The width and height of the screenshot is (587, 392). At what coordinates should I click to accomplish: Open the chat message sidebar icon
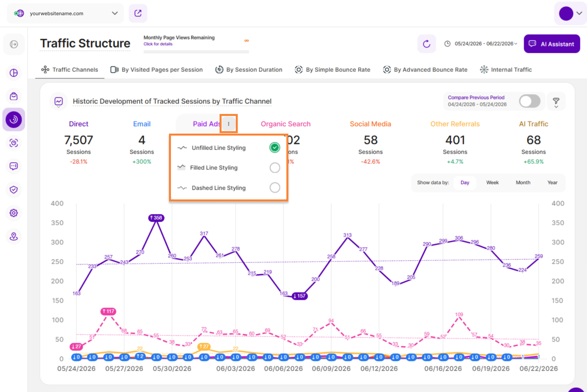[x=14, y=166]
